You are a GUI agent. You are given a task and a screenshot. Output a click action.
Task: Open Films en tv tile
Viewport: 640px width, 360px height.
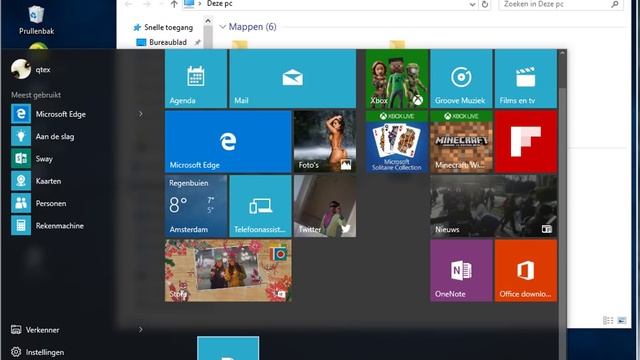[x=526, y=79]
